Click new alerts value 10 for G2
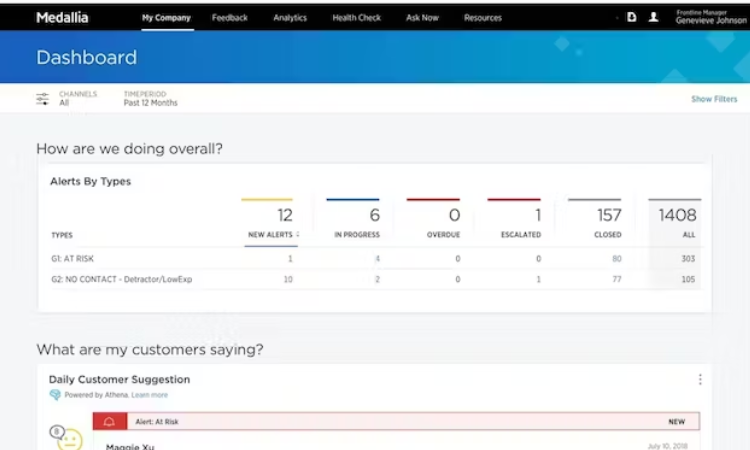This screenshot has height=450, width=750. coord(288,279)
